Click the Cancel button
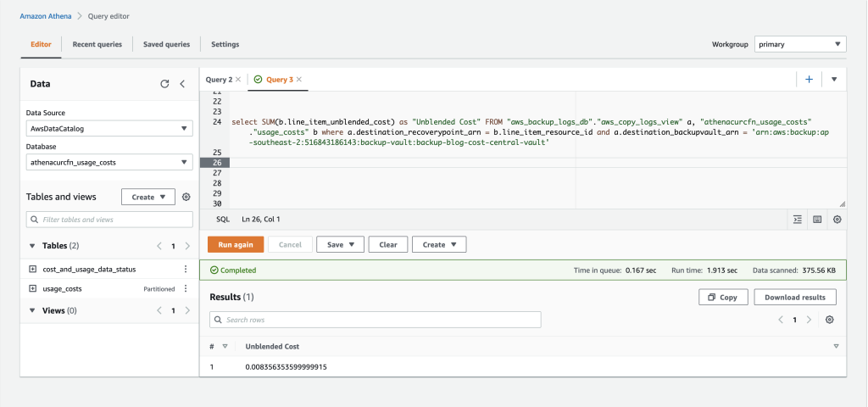 290,244
